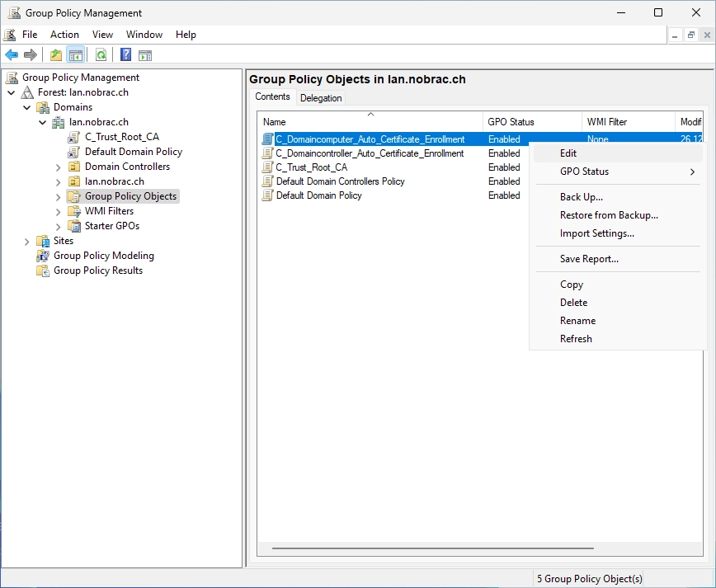
Task: Click the C_Trust_Root_CA GPO scroll icon in list
Action: click(267, 167)
